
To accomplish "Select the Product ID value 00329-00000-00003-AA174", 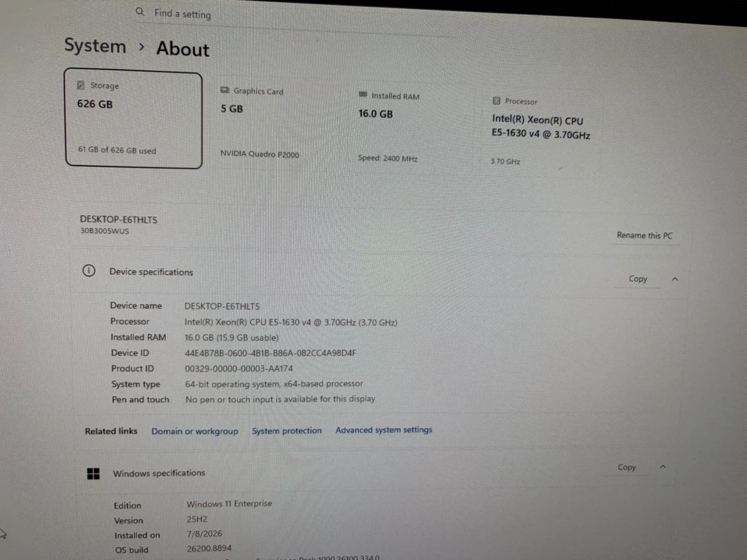I will pos(239,369).
